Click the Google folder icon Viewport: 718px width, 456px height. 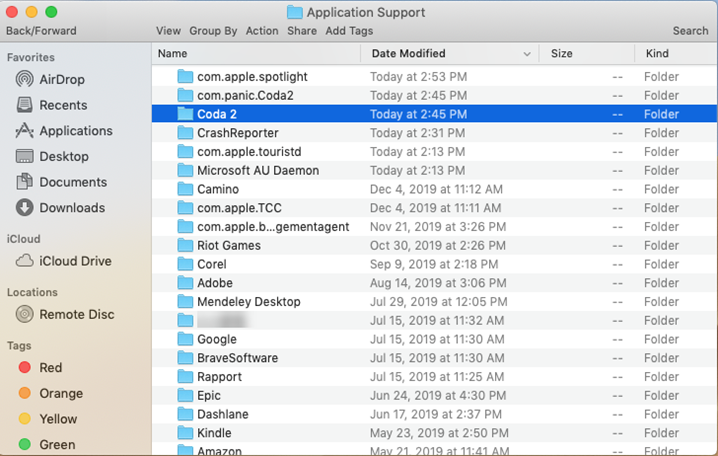[x=185, y=339]
